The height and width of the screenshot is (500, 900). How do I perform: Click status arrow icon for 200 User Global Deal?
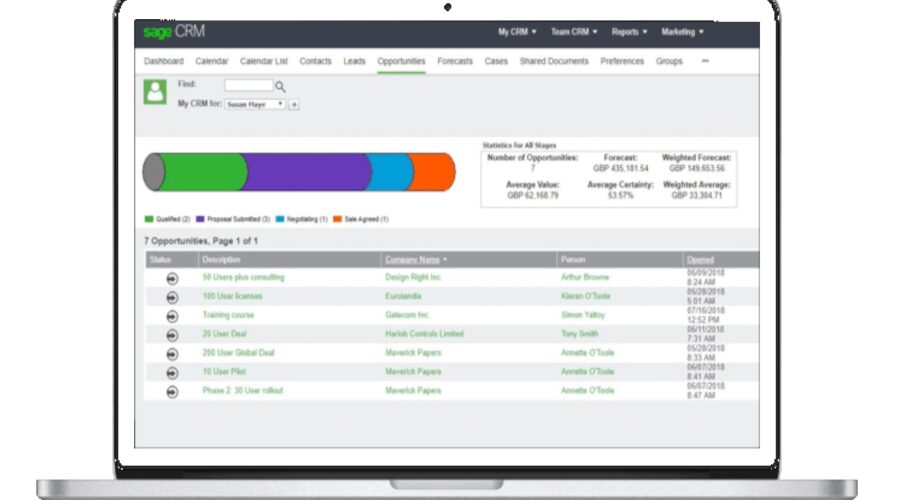coord(172,354)
